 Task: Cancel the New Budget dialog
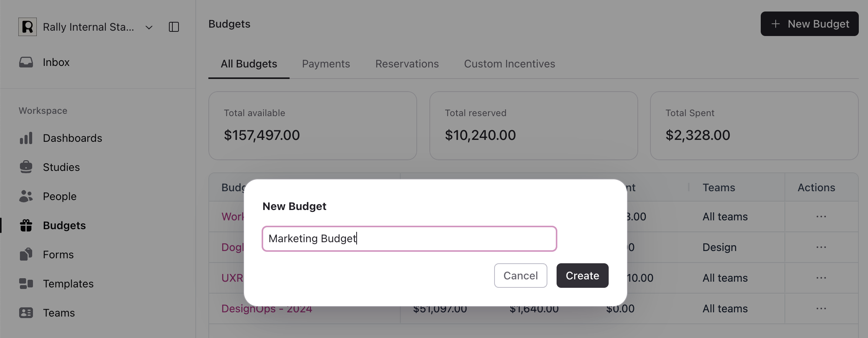(x=520, y=276)
